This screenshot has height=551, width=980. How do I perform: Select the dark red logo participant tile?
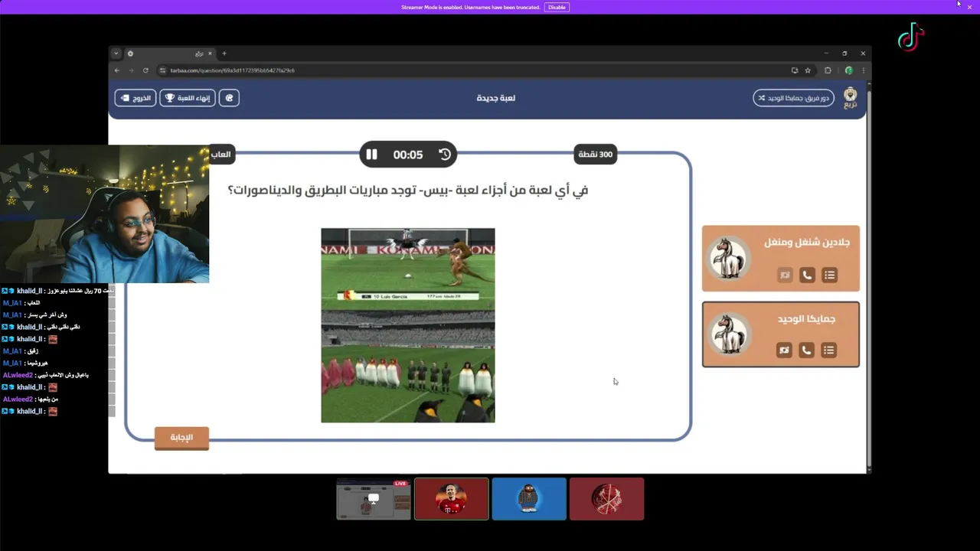click(606, 499)
